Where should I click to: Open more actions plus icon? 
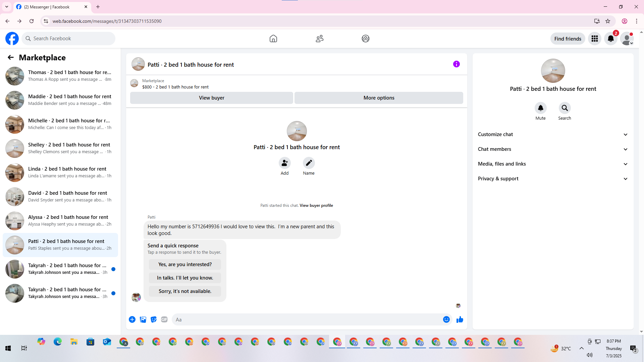(132, 319)
